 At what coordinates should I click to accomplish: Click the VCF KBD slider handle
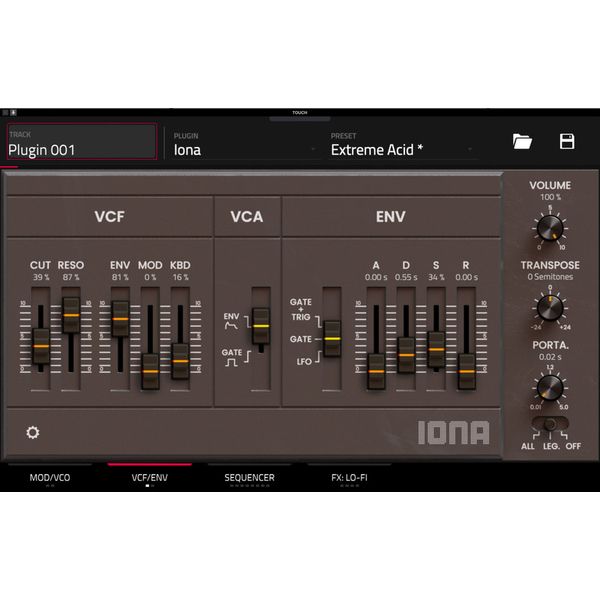click(180, 361)
